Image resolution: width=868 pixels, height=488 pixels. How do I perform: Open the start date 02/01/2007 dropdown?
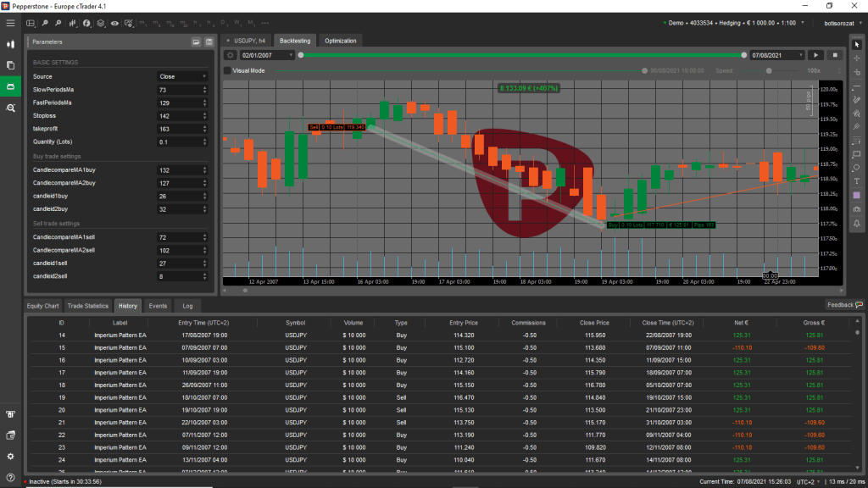coord(290,55)
